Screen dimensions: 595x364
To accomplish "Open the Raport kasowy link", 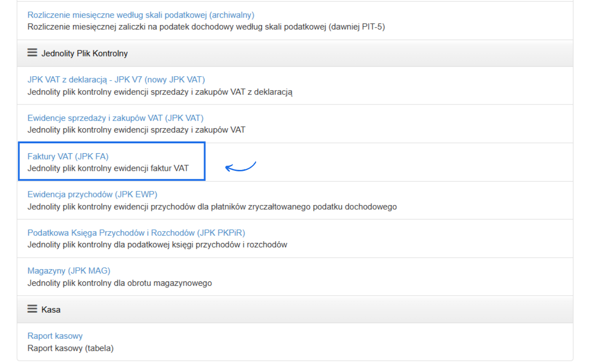I will tap(55, 336).
